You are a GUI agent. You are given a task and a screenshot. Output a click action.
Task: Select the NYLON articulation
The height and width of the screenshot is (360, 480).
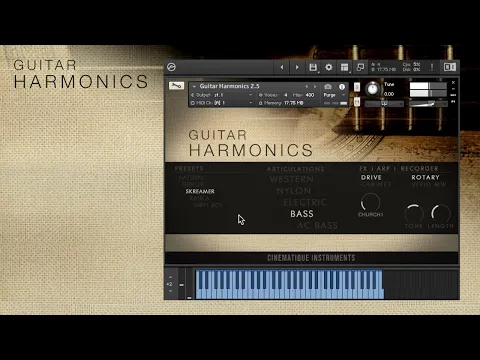[294, 191]
